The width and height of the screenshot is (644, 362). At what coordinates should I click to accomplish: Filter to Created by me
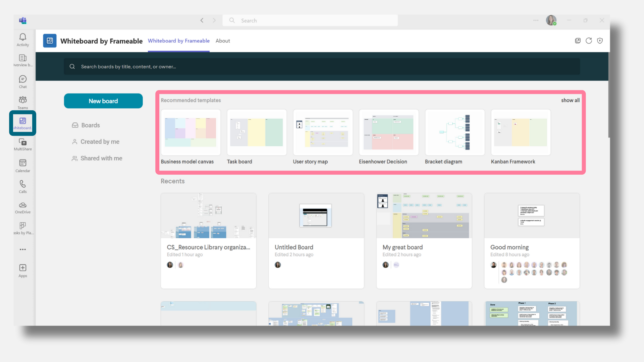click(96, 141)
